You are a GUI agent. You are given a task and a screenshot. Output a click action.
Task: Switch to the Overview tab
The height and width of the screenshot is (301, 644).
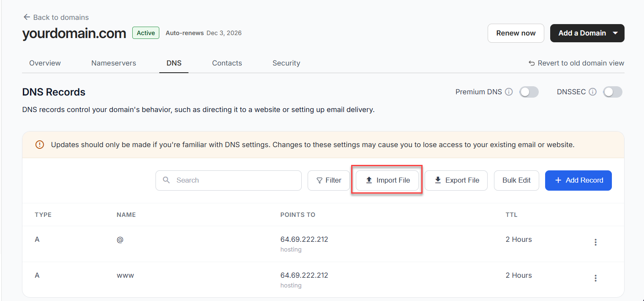coord(45,63)
